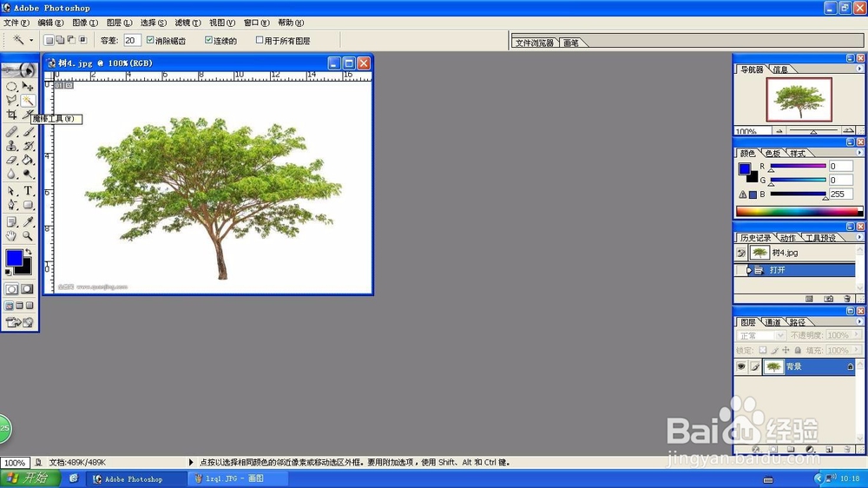The height and width of the screenshot is (488, 868).
Task: Choose 'Add to selection' mode icon
Action: 60,40
